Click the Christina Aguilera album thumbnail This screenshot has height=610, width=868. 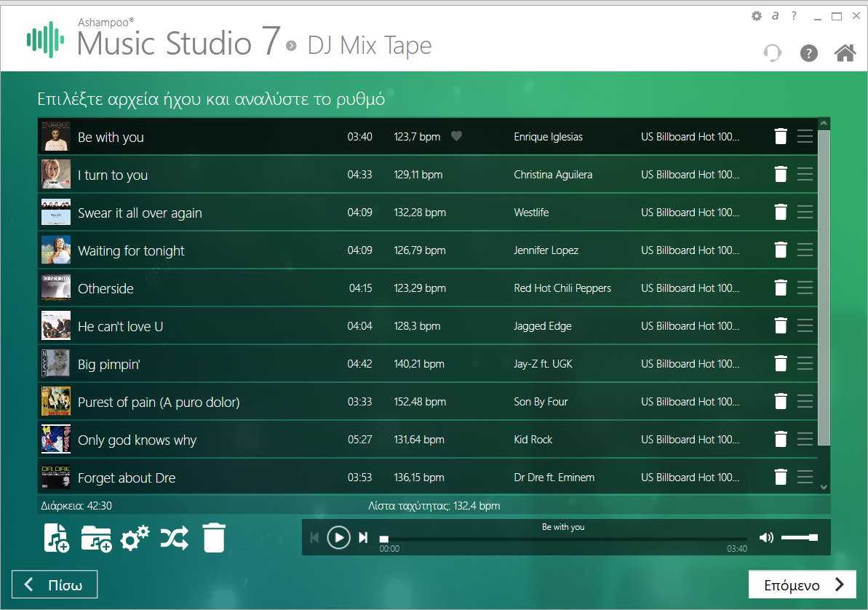tap(56, 174)
